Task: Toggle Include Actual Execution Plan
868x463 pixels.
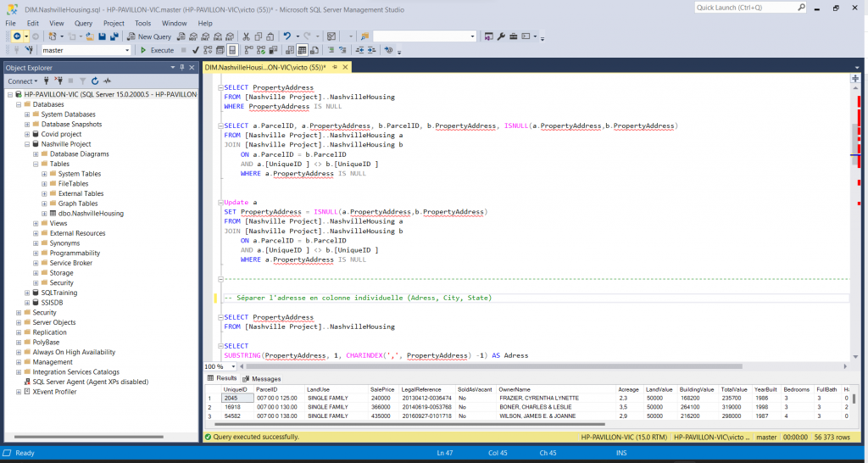Action: (x=248, y=50)
